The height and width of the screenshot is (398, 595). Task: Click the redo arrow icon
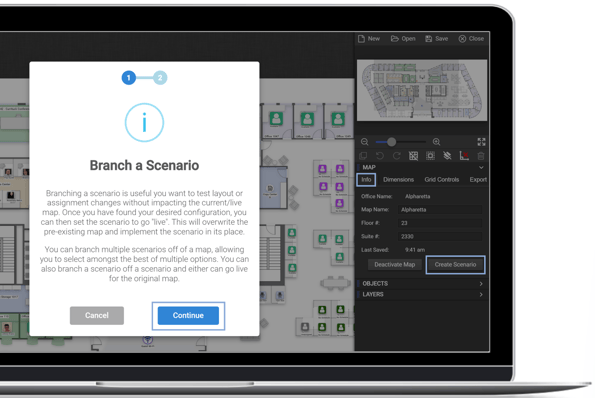[x=397, y=156]
